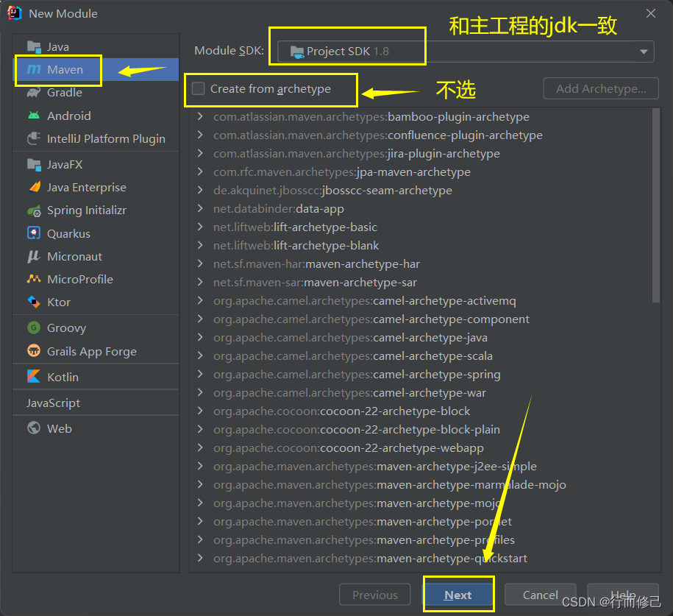
Task: Select Java in module type list
Action: (x=96, y=46)
